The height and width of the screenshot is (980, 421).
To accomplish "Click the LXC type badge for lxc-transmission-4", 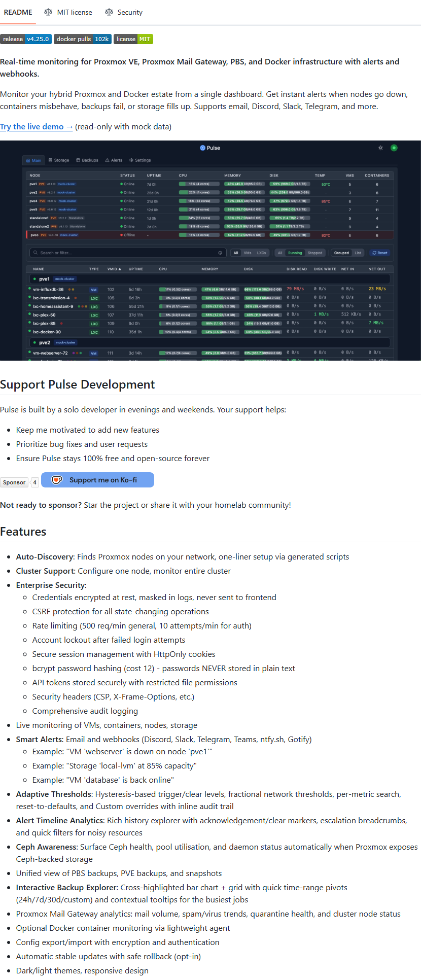I will [94, 298].
